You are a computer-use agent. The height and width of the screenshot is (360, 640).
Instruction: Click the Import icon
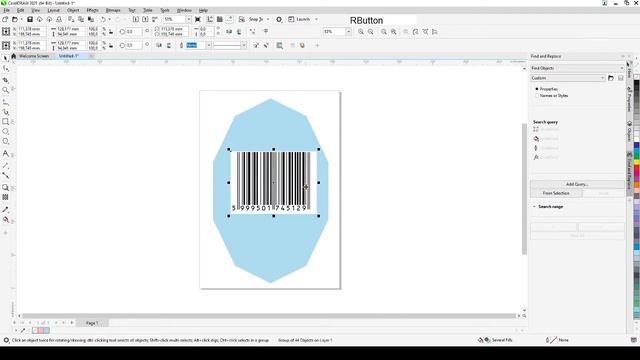pyautogui.click(x=136, y=19)
